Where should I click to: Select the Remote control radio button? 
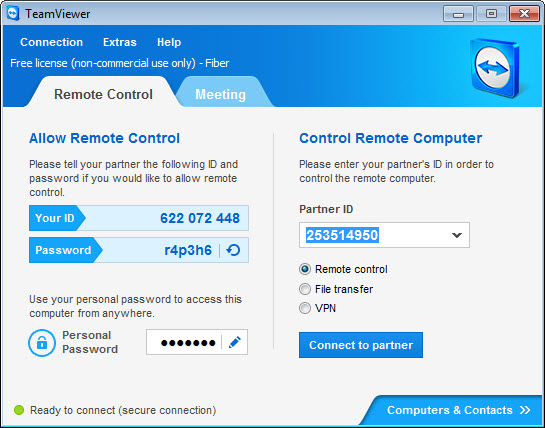tap(305, 269)
